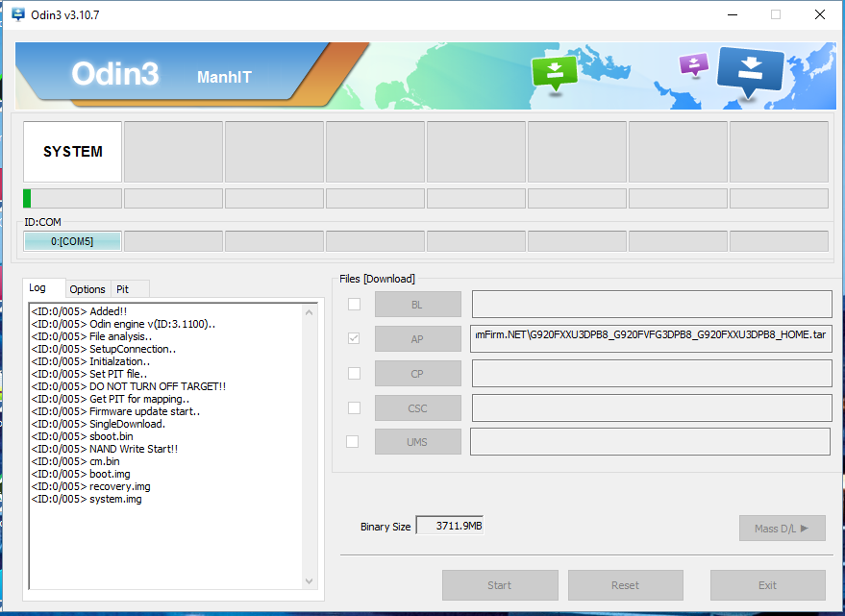Click the Mass D/L button
This screenshot has height=616, width=845.
782,528
